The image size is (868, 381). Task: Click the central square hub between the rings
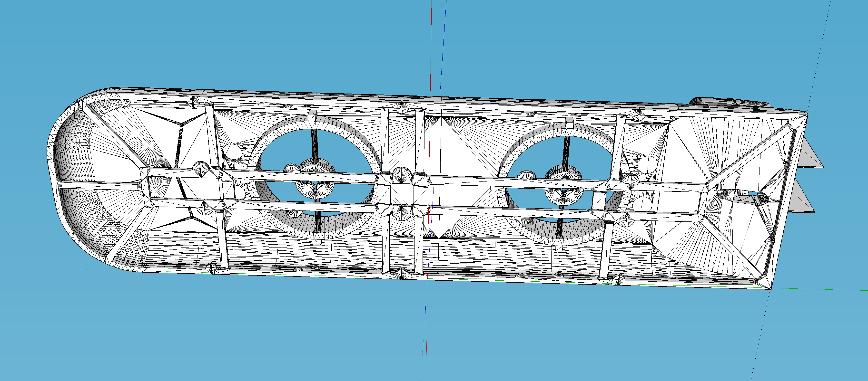tap(402, 194)
